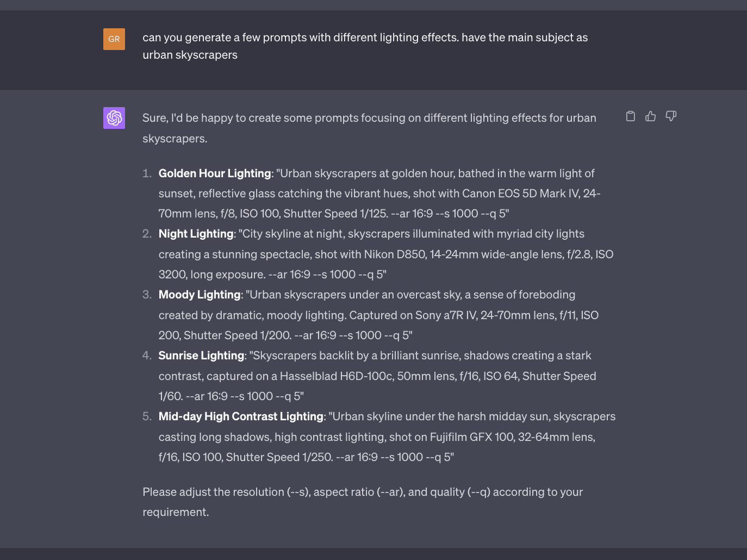Click the orange GR user avatar

point(114,39)
